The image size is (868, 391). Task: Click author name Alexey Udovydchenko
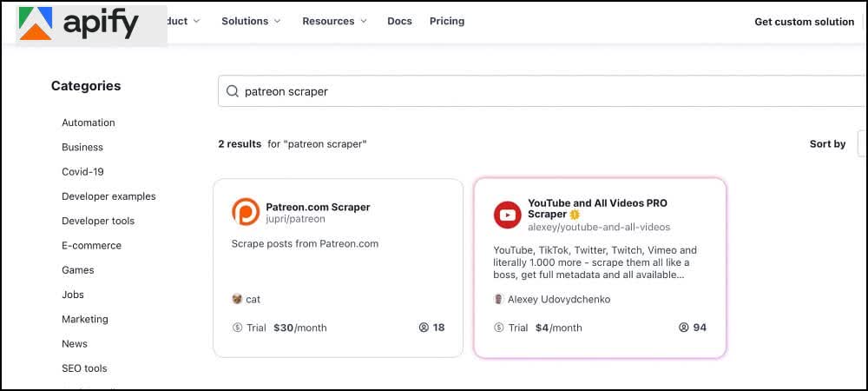pos(559,299)
